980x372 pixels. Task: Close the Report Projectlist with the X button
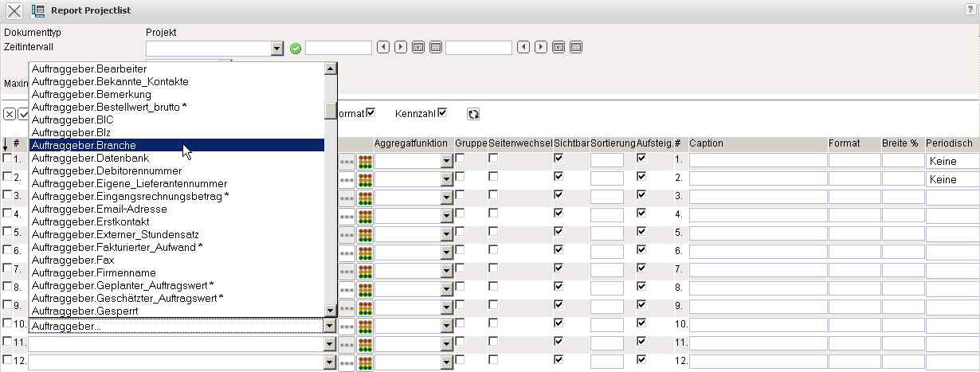point(14,11)
